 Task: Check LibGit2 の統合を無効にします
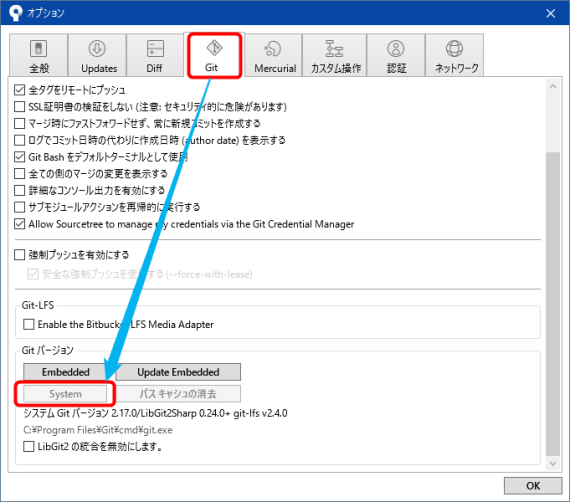(28, 446)
